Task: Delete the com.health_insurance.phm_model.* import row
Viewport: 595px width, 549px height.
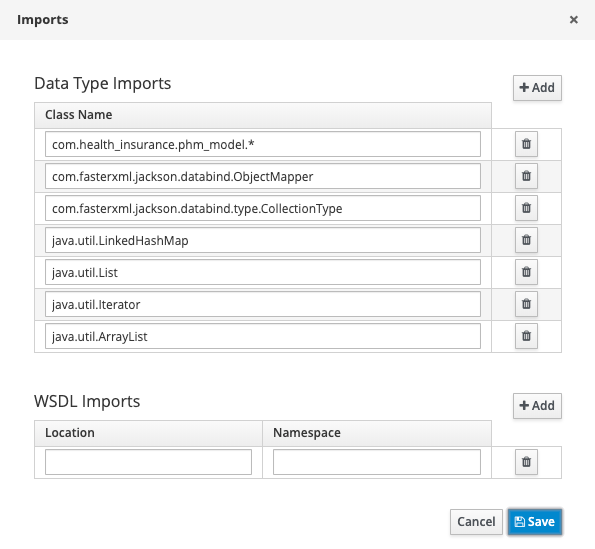Action: [x=526, y=144]
